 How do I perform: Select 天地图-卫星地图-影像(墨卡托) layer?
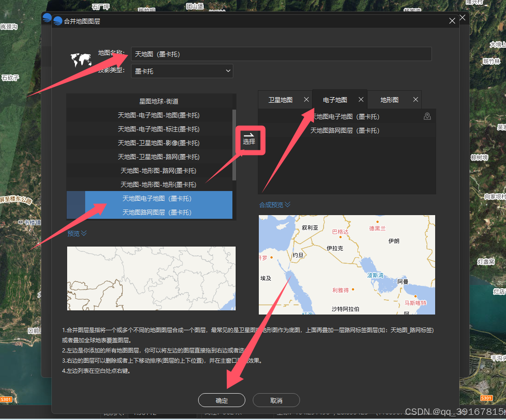coord(150,143)
